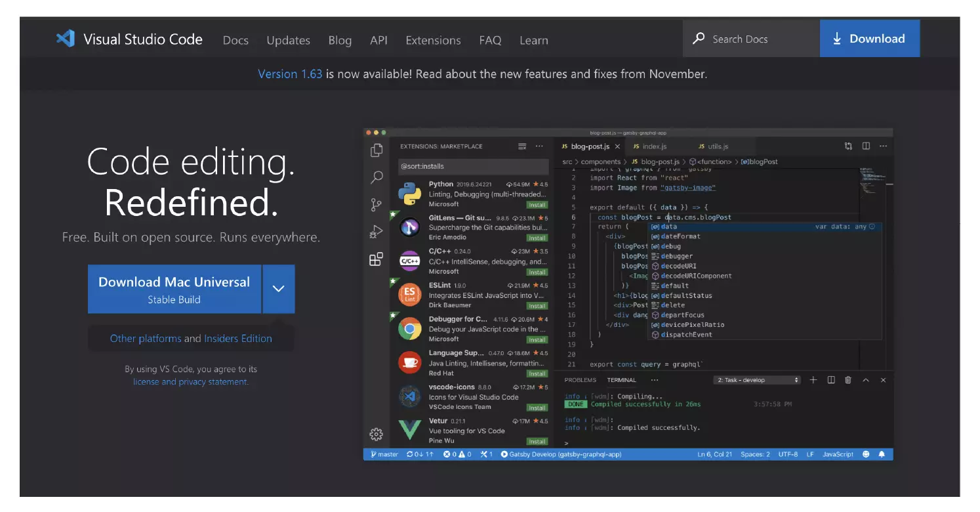The image size is (980, 512).
Task: Click the Red Hat Java coffee cup logo
Action: pyautogui.click(x=410, y=362)
